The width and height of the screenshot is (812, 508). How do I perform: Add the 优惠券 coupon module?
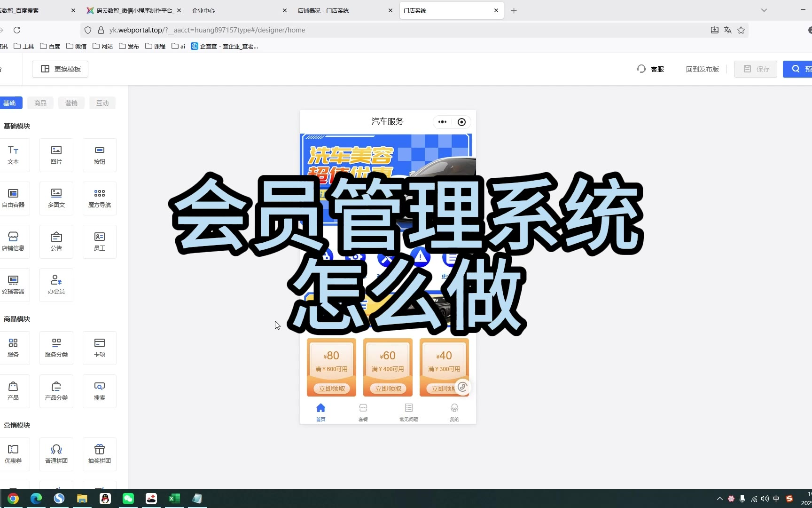(x=13, y=454)
